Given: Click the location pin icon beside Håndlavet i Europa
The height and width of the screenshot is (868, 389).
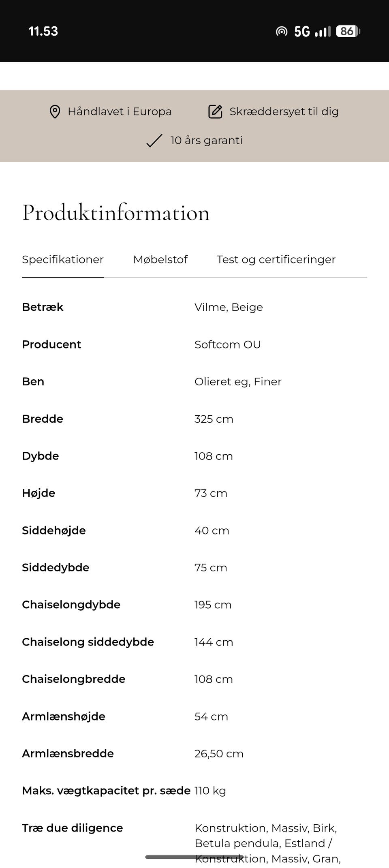Looking at the screenshot, I should tap(54, 111).
